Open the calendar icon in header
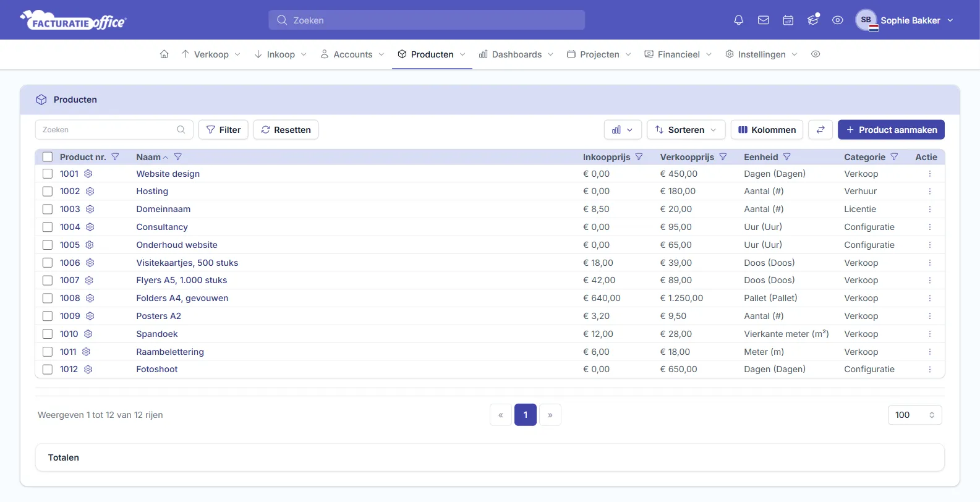980x502 pixels. tap(788, 20)
